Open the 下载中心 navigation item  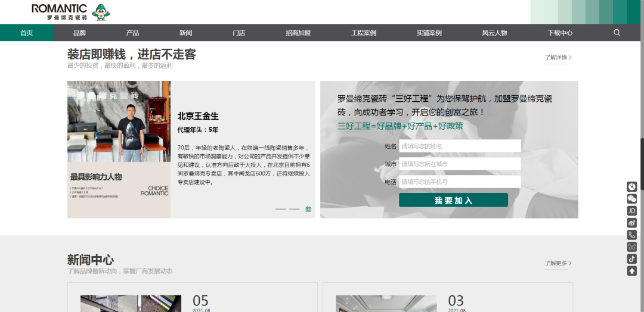560,33
